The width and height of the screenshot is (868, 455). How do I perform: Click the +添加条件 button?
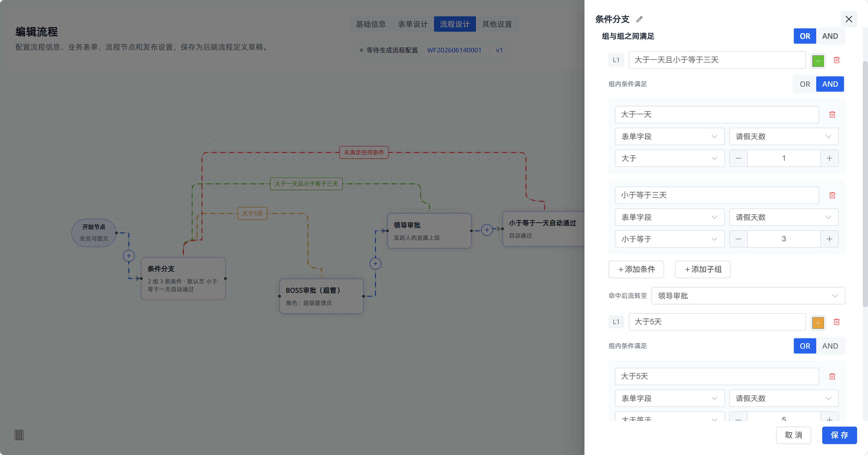click(x=636, y=269)
